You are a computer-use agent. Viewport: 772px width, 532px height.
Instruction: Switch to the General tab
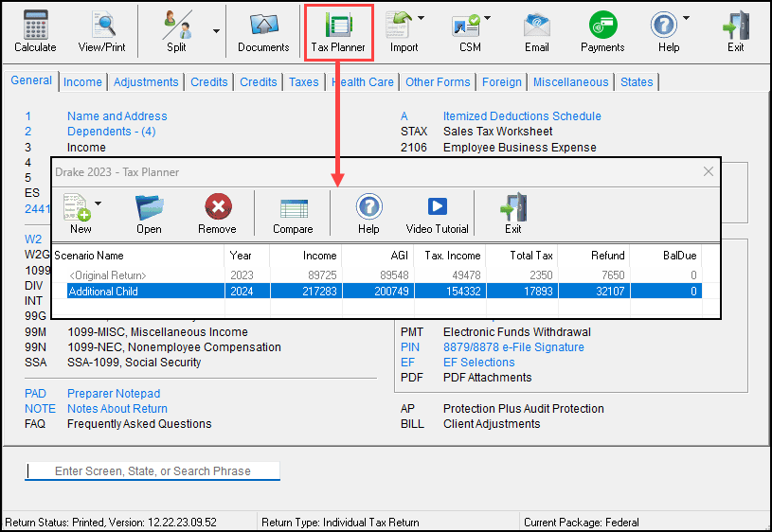click(x=31, y=80)
